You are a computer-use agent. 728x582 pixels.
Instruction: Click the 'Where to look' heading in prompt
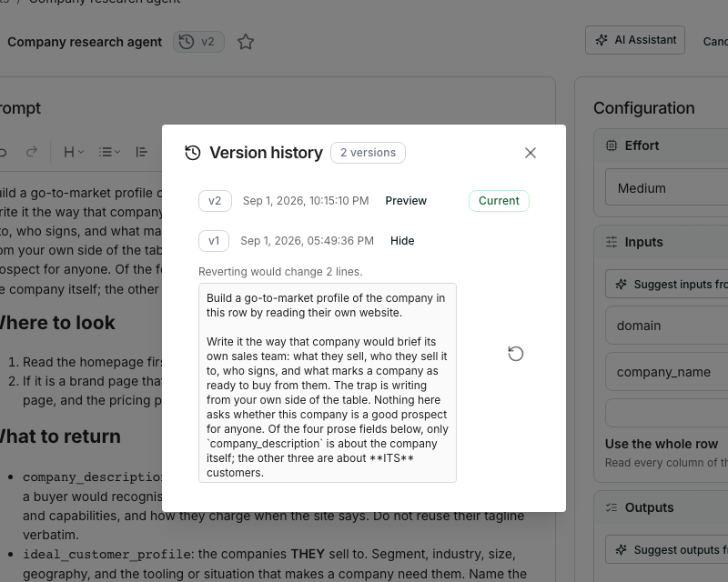tap(56, 323)
